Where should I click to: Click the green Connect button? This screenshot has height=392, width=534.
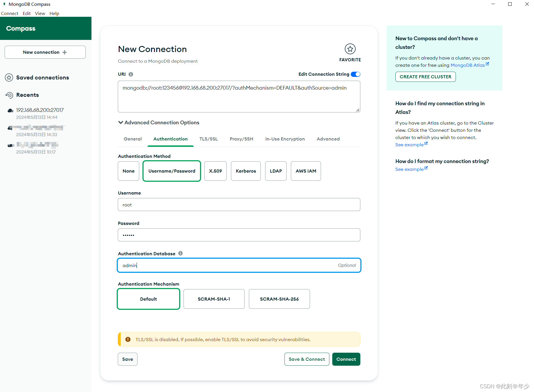[346, 359]
